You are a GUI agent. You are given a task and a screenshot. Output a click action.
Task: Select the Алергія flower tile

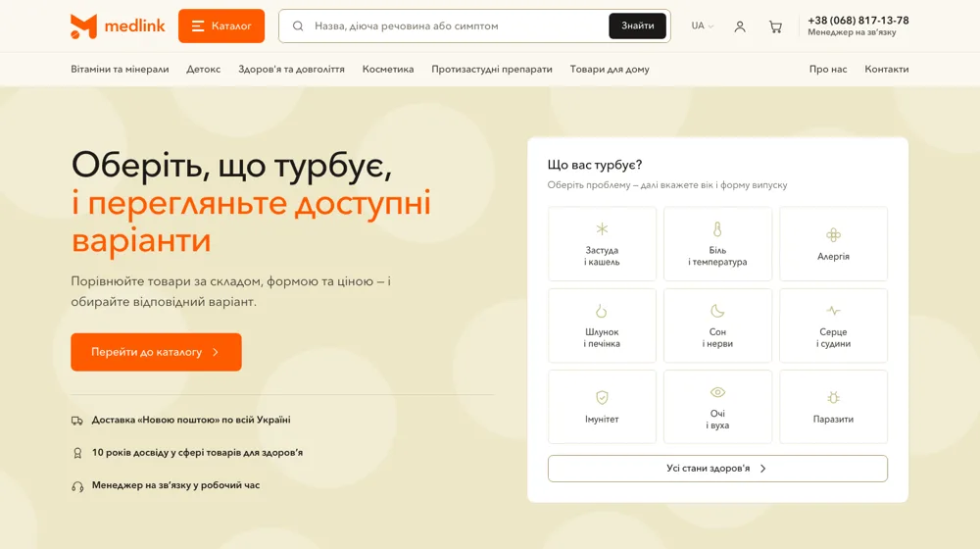[833, 244]
